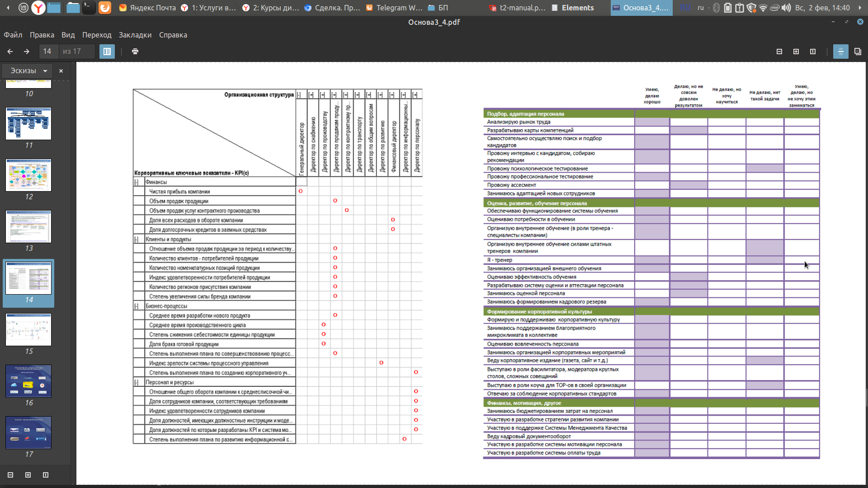The width and height of the screenshot is (868, 488).
Task: Open the Linux Mint start menu
Action: click(24, 8)
